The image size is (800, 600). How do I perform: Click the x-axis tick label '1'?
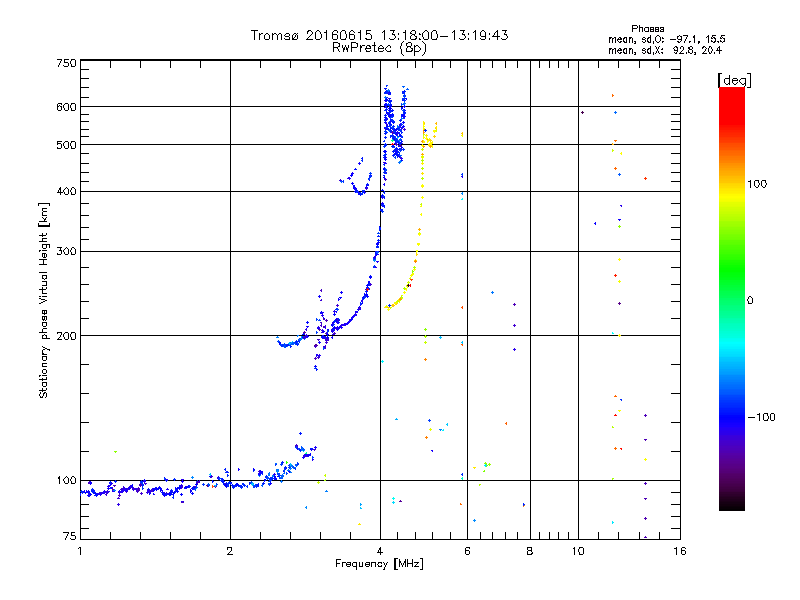click(x=80, y=551)
